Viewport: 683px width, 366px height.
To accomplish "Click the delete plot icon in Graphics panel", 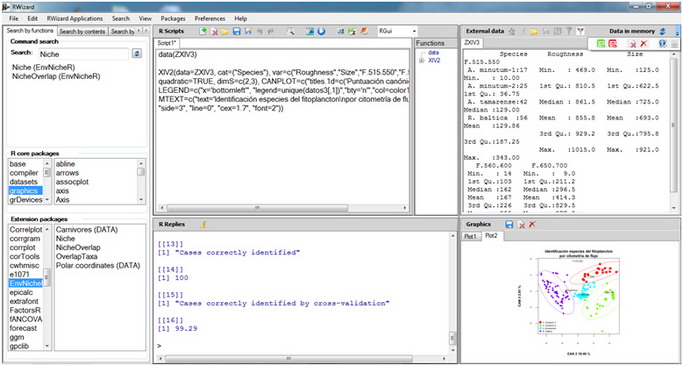I will 521,224.
